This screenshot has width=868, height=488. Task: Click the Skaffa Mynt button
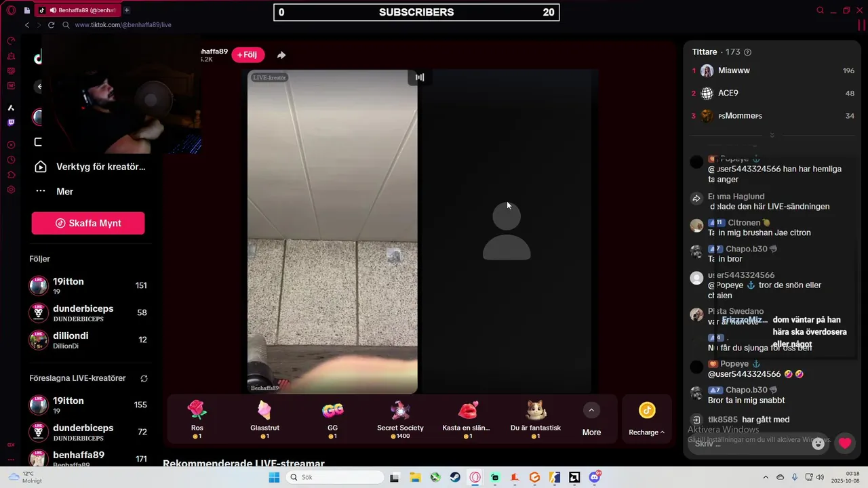click(88, 223)
